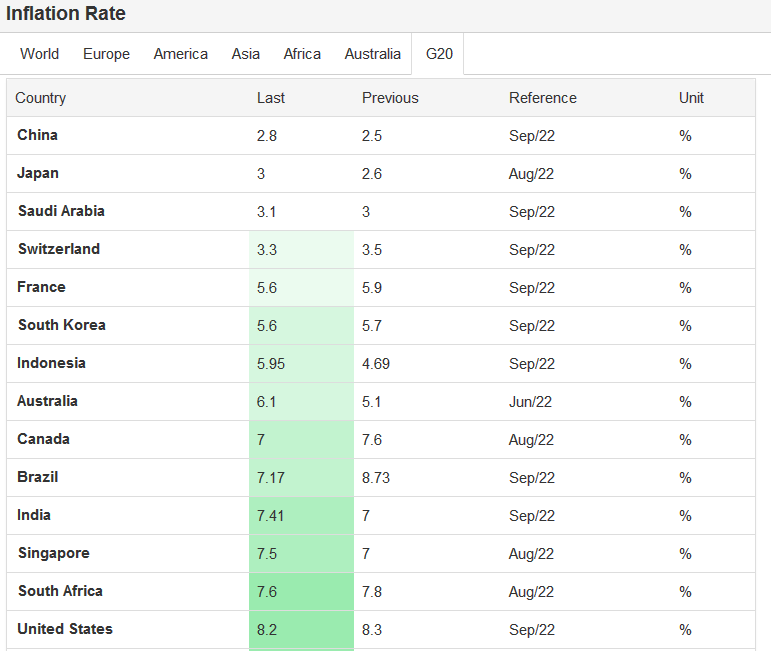Click India's last value 7.41
This screenshot has height=651, width=771.
[270, 516]
